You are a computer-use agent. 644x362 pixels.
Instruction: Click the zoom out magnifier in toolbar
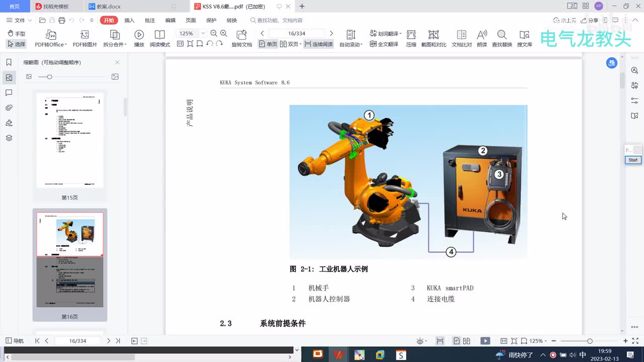[x=214, y=33]
